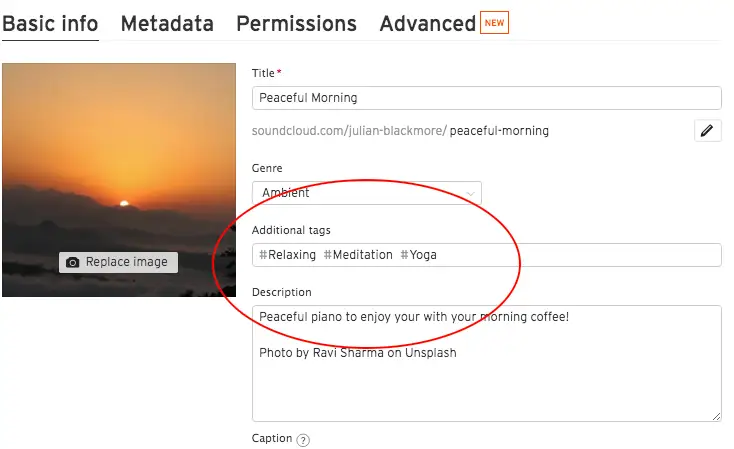Open the Metadata tab
The width and height of the screenshot is (734, 449).
[167, 24]
